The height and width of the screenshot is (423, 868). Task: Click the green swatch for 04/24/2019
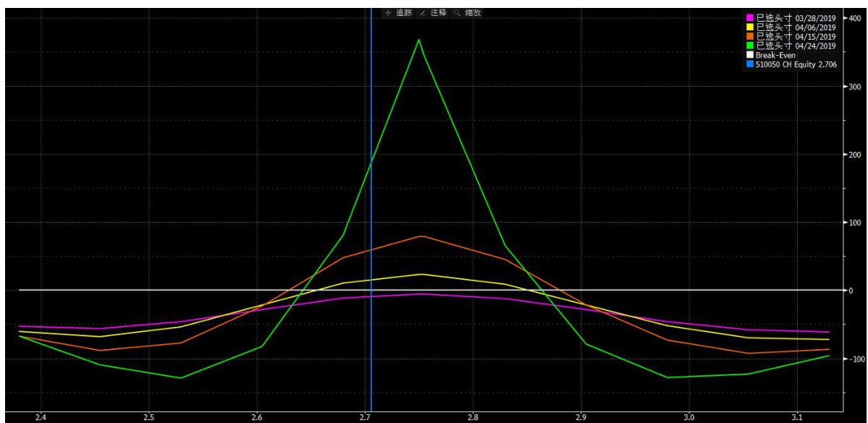[x=750, y=46]
